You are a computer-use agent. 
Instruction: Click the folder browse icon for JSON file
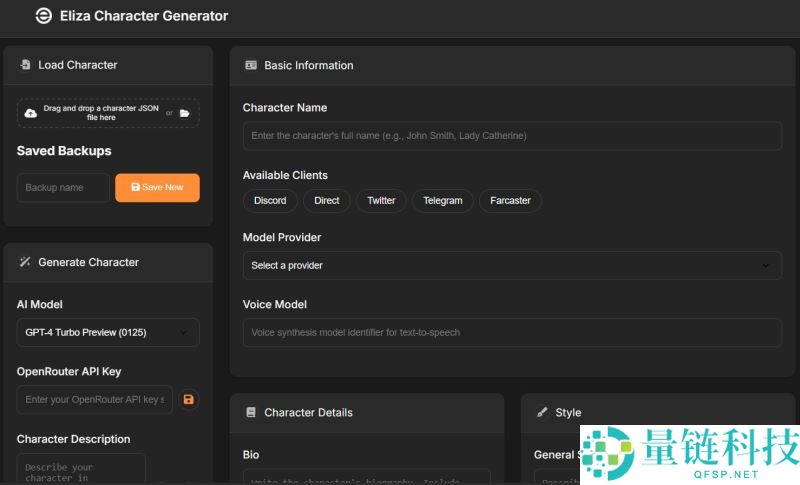tap(185, 113)
